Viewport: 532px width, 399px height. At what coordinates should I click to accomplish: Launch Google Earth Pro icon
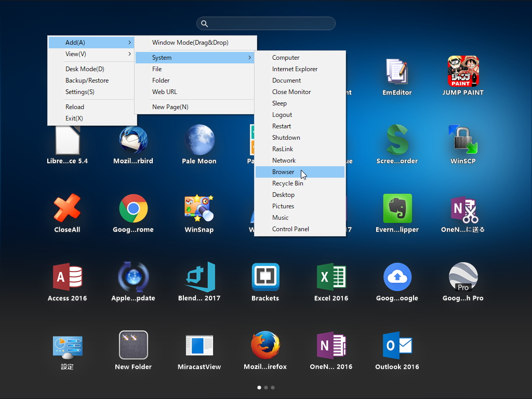click(x=463, y=277)
